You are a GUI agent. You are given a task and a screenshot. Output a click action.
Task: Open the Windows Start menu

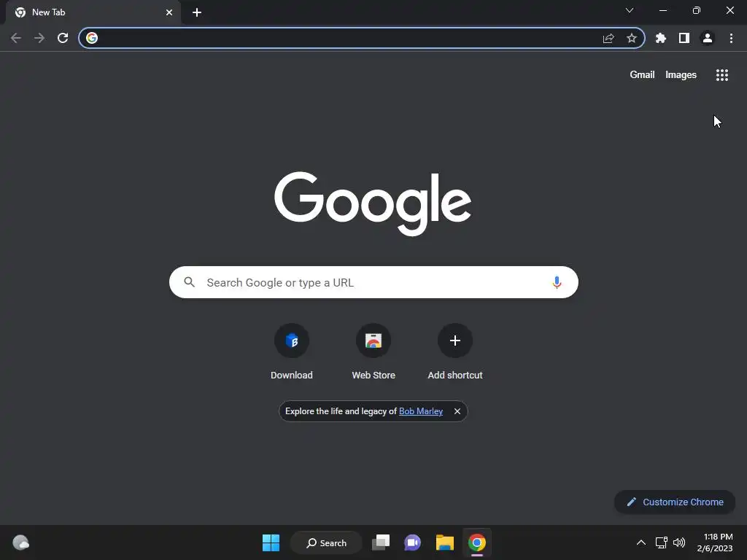pos(271,542)
